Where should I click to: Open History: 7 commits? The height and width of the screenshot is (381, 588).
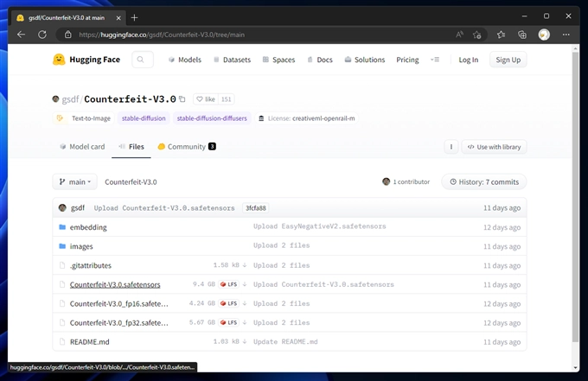tap(484, 181)
